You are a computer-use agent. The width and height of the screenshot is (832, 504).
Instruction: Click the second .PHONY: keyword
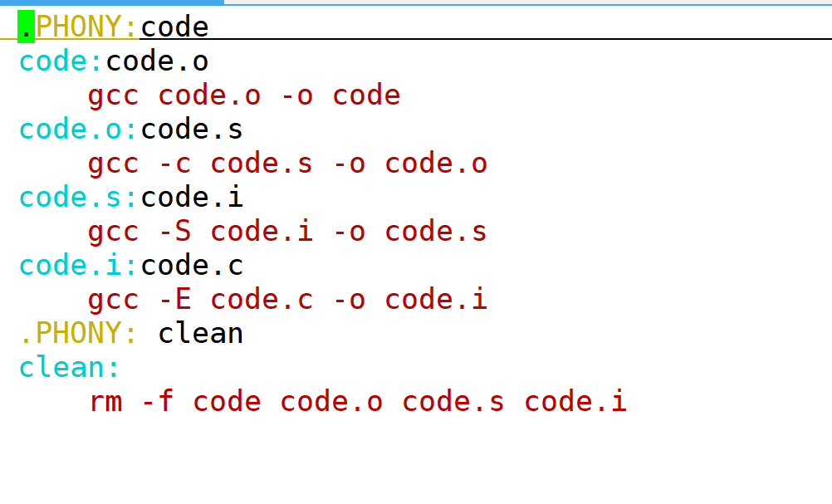[x=79, y=333]
